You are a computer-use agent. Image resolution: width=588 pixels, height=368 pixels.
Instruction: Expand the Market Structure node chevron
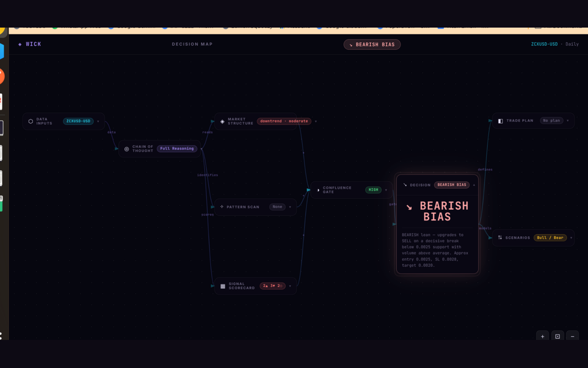[316, 121]
